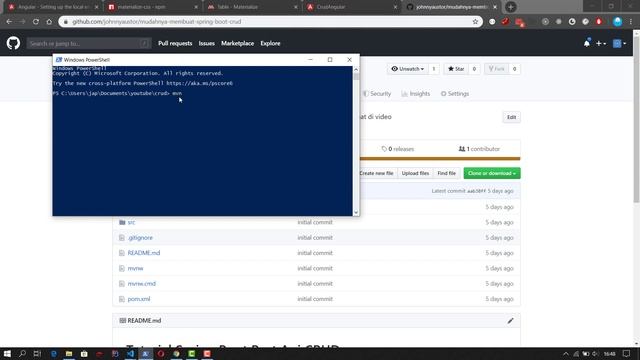640x360 pixels.
Task: Open the repository Settings tab
Action: click(455, 94)
